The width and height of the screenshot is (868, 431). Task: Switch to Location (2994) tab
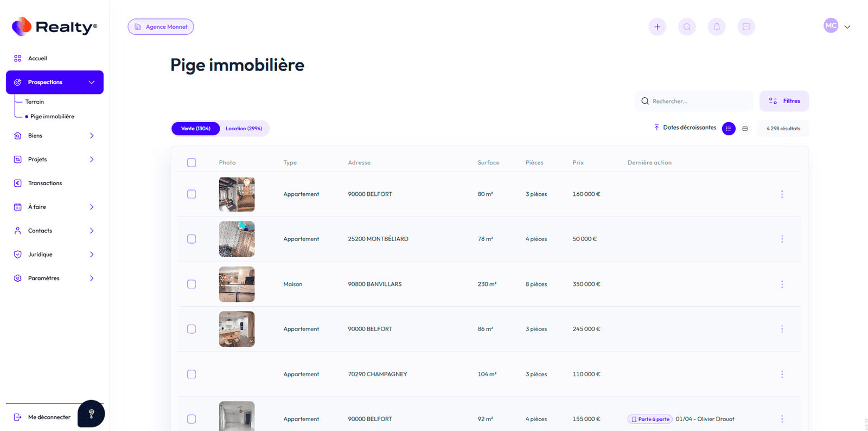(244, 129)
